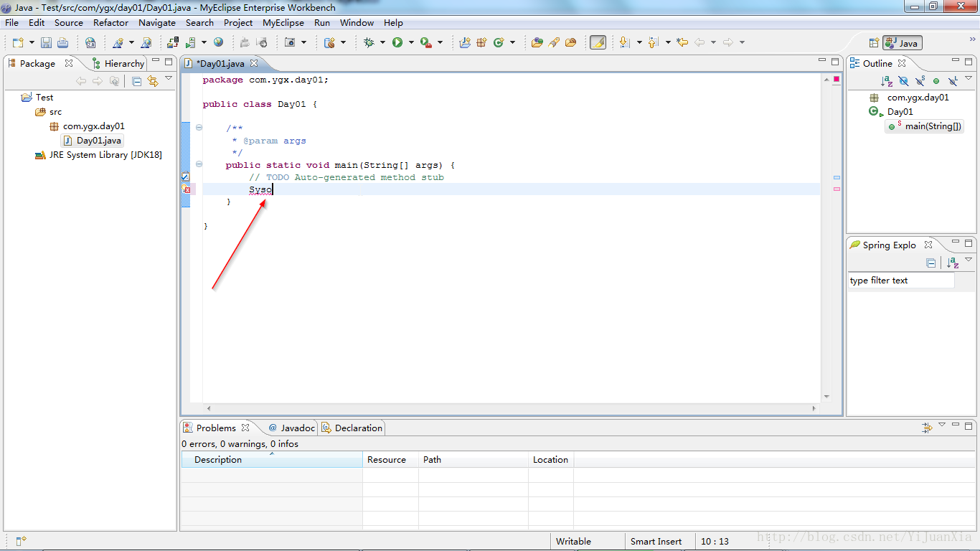Open the Run configurations dropdown arrow
The width and height of the screenshot is (980, 551).
click(411, 42)
